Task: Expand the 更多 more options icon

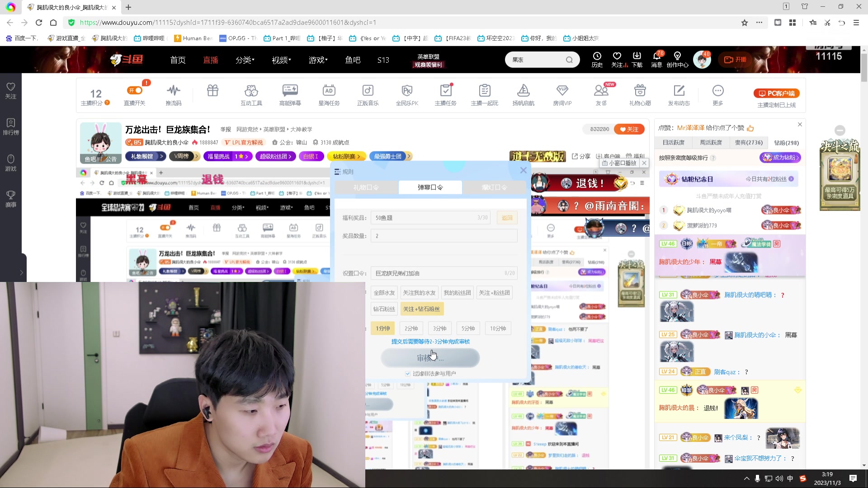Action: (x=718, y=90)
